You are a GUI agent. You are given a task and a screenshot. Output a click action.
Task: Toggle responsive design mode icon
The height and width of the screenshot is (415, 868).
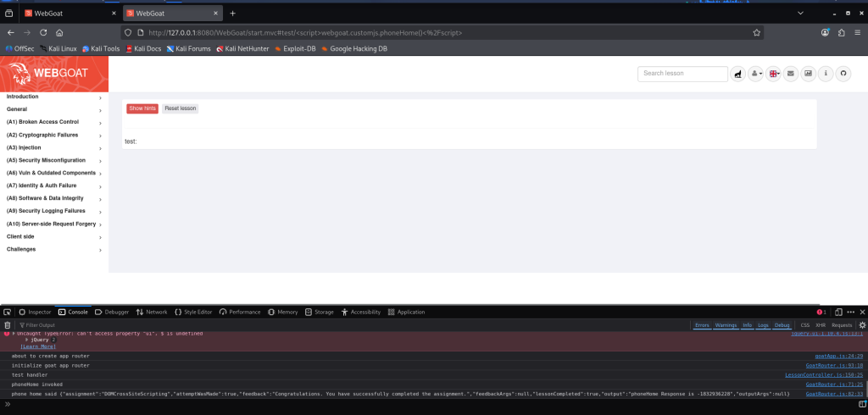[x=838, y=312]
